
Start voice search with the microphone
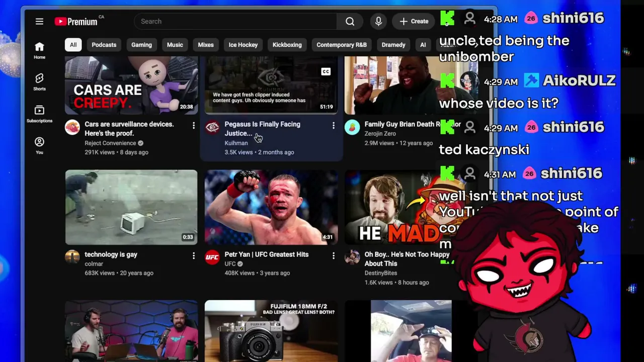click(x=378, y=21)
